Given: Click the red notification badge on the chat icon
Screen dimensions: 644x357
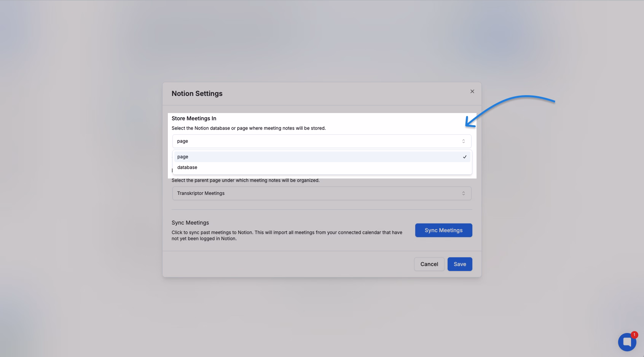Looking at the screenshot, I should [x=634, y=335].
